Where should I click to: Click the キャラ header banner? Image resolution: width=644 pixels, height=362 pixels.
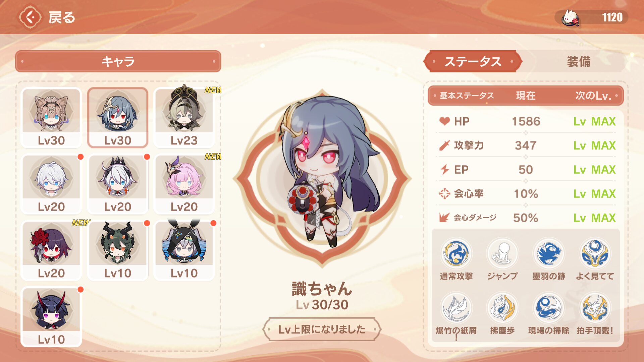click(118, 61)
